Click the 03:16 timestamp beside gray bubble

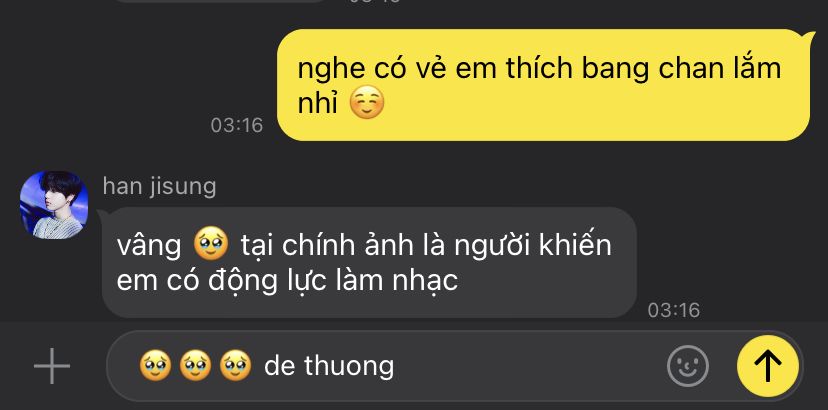tap(674, 310)
